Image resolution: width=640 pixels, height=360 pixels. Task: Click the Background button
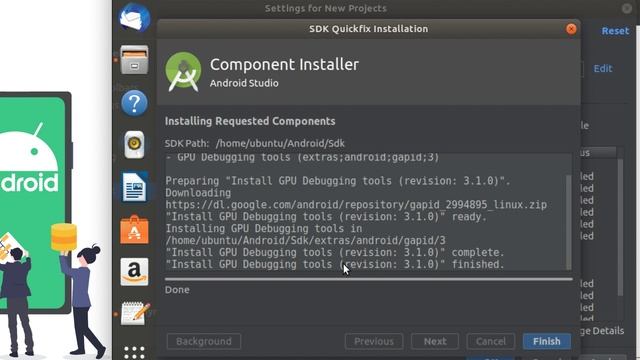pos(204,341)
